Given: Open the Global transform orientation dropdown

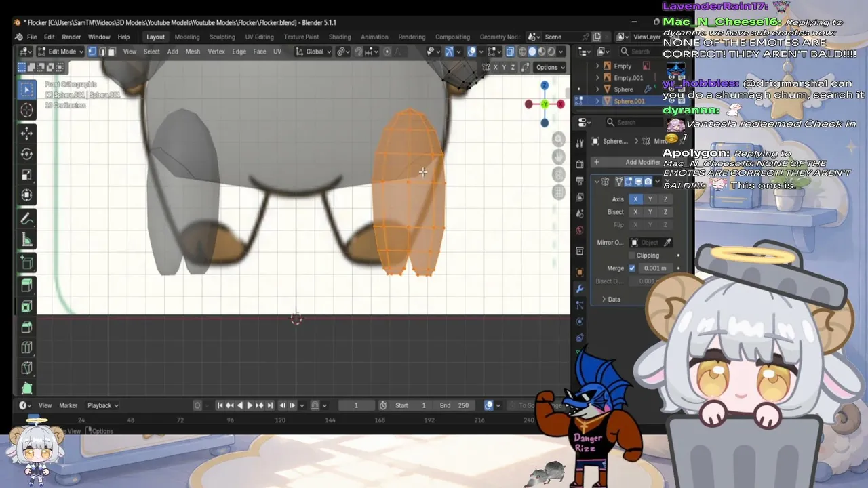Looking at the screenshot, I should point(313,52).
